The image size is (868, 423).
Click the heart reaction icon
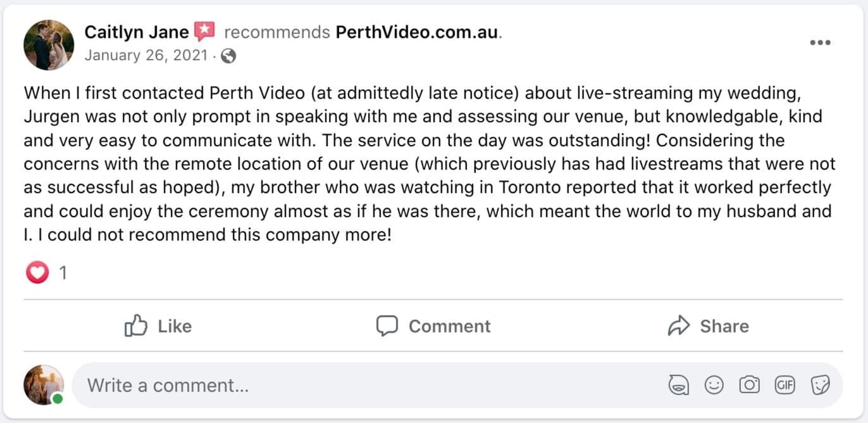(37, 273)
